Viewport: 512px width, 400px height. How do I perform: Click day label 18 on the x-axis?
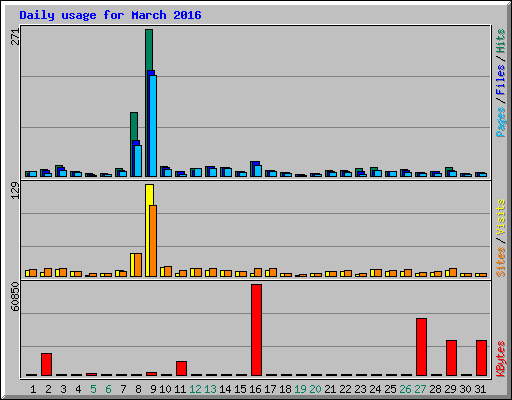[x=285, y=389]
